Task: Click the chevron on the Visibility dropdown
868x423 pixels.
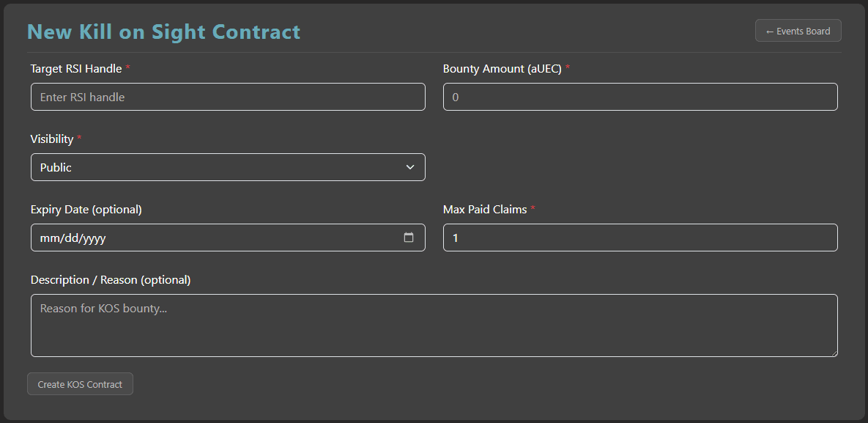Action: pyautogui.click(x=410, y=167)
